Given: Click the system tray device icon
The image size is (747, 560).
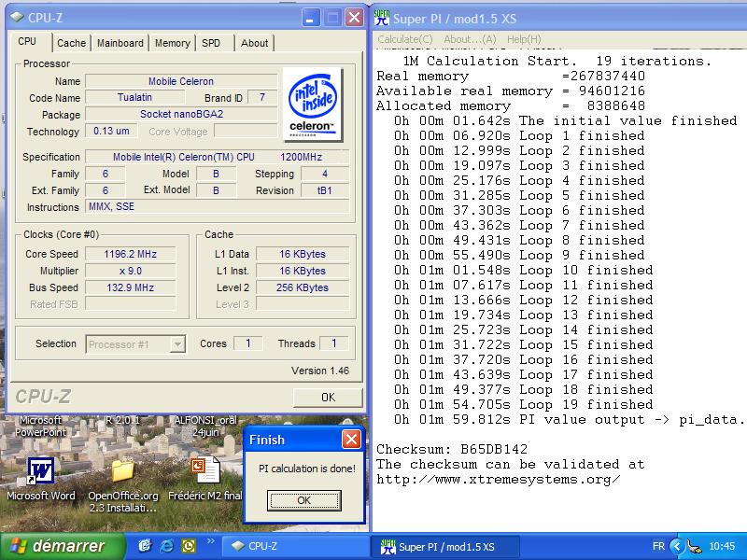Looking at the screenshot, I should tap(695, 547).
